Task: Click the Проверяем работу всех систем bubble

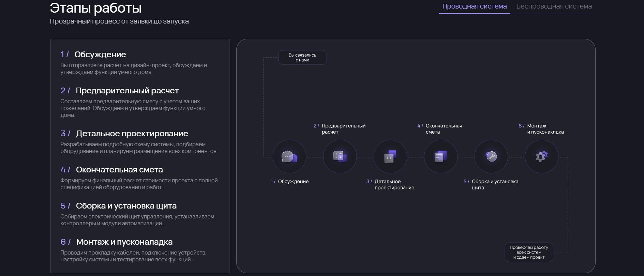Action: 529,252
